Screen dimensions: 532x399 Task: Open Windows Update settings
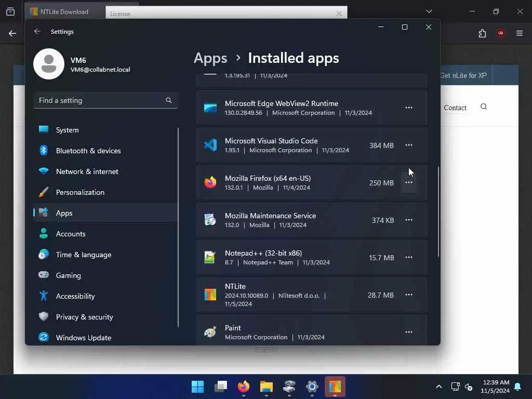coord(105,338)
